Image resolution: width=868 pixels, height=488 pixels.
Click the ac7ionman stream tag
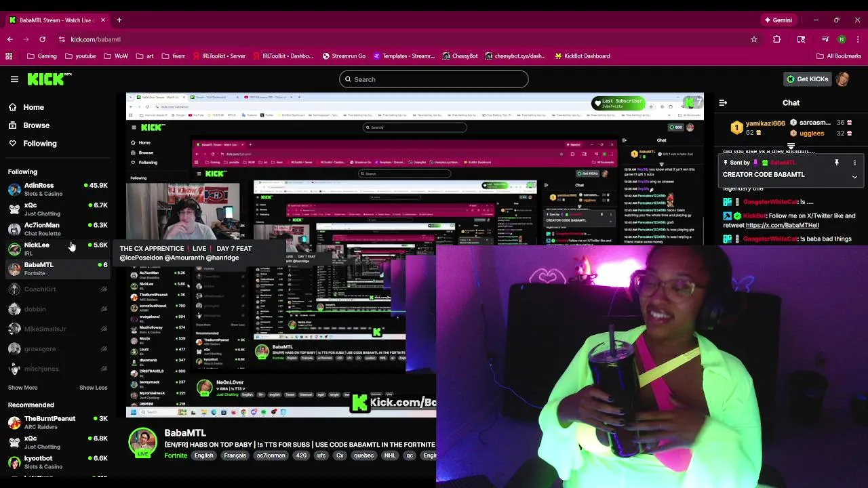point(272,455)
